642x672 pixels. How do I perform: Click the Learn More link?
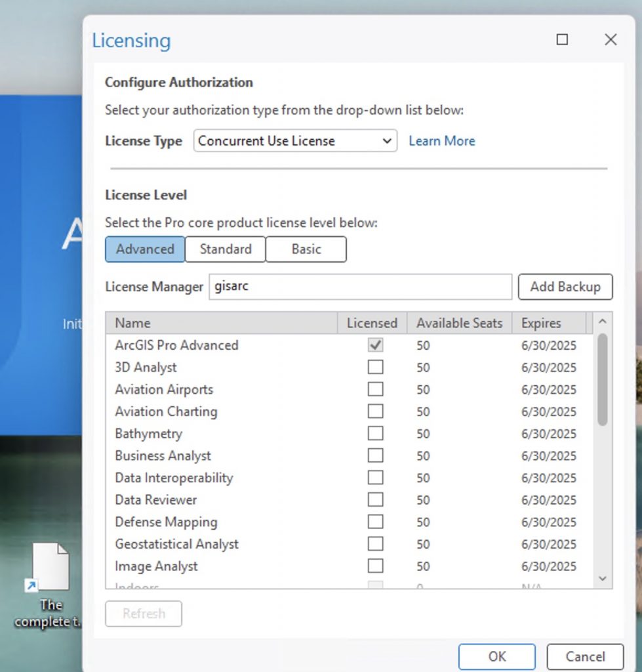(441, 140)
